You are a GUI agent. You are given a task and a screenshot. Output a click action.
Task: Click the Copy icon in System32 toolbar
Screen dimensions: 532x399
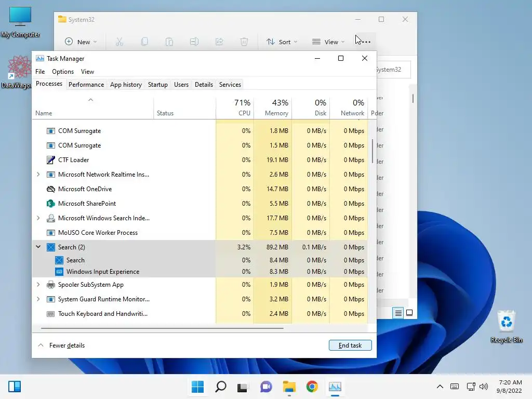[x=144, y=42]
